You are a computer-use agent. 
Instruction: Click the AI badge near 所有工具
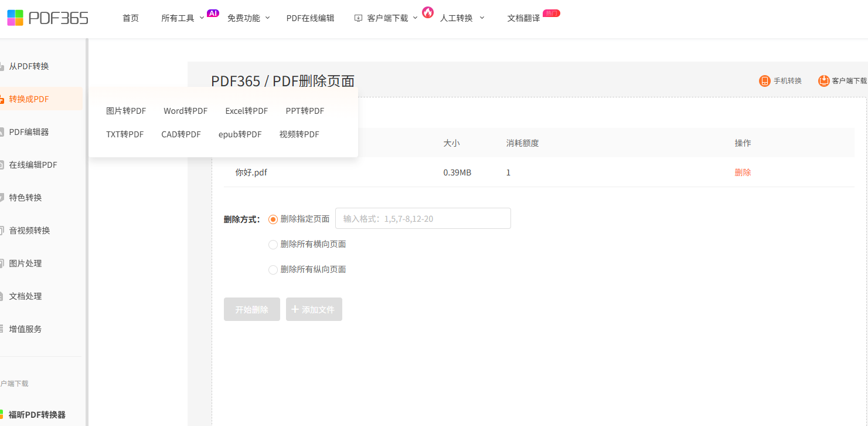tap(213, 13)
